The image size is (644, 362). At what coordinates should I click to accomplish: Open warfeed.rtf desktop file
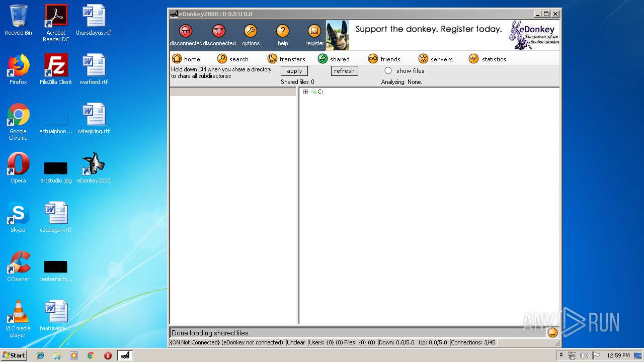pyautogui.click(x=94, y=69)
